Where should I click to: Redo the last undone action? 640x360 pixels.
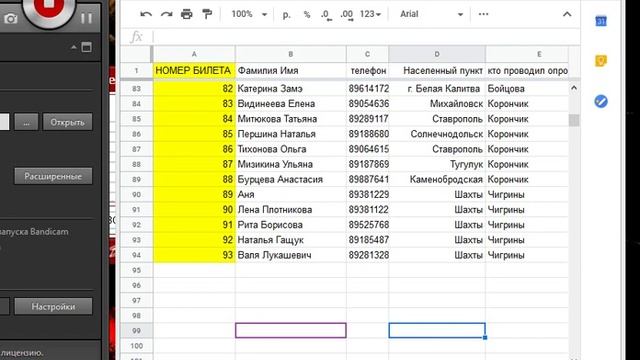click(167, 14)
